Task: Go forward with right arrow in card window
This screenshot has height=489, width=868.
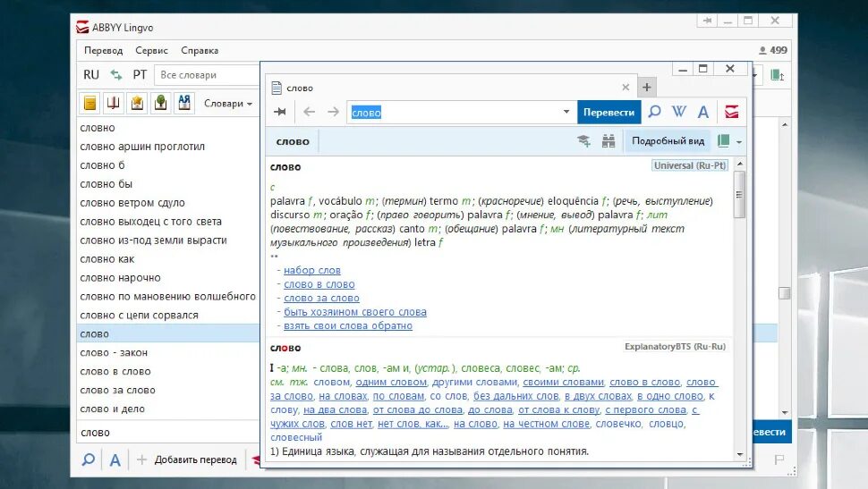Action: [333, 112]
